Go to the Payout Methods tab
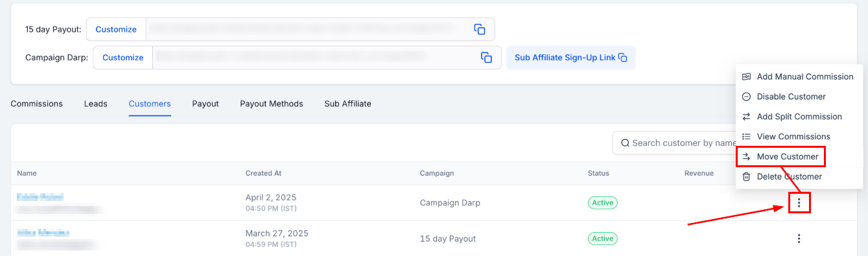 [272, 104]
